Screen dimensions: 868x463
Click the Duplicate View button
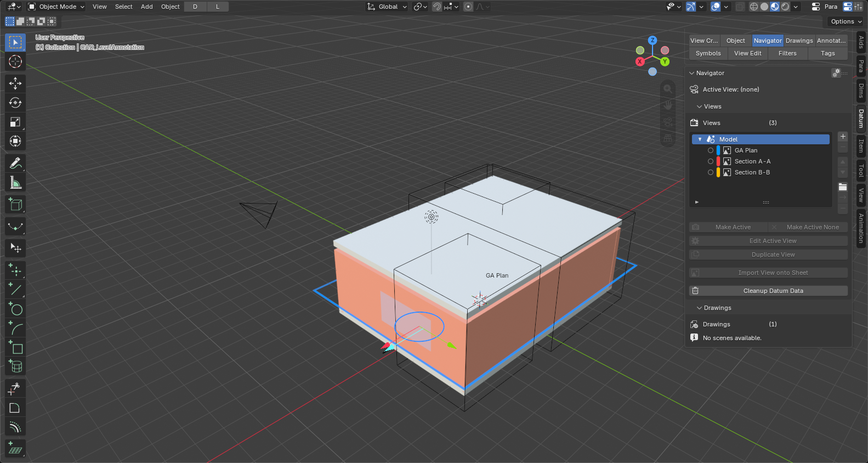[x=768, y=255]
